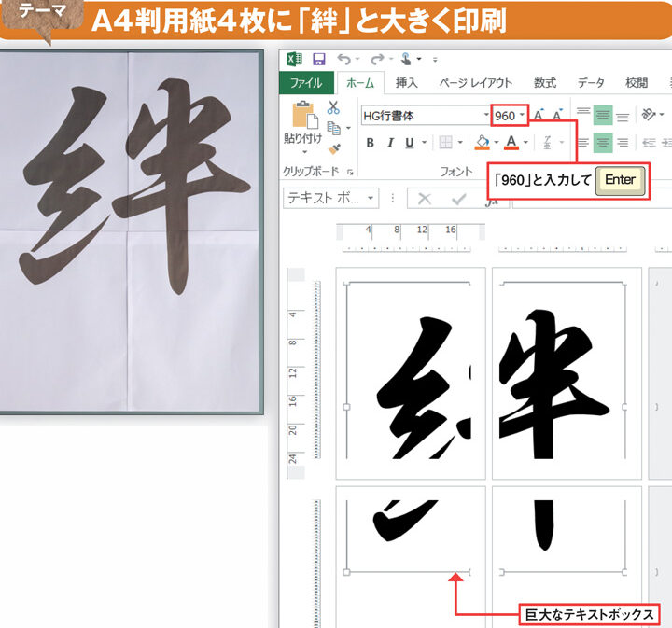Open the ページ レイアウト tab

pos(476,83)
